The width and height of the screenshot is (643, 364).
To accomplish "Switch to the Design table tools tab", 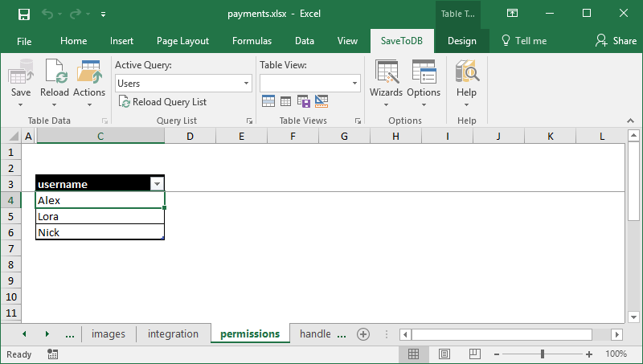I will click(x=461, y=41).
